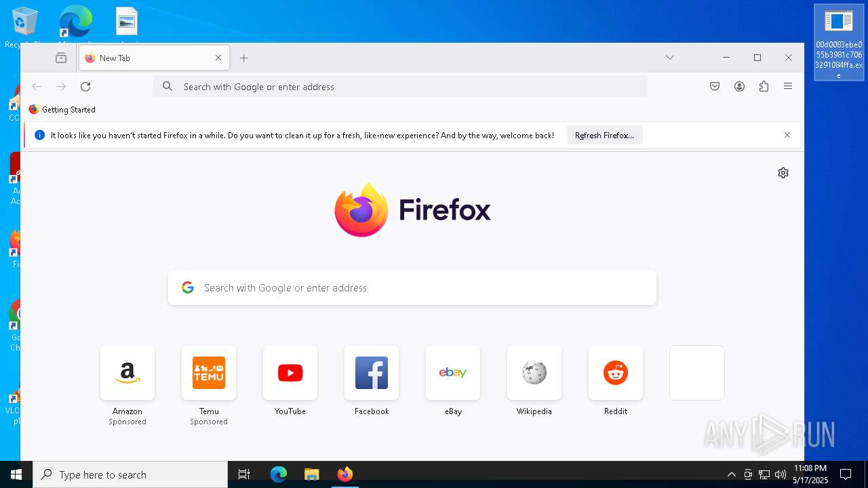Open the notification center icon
Viewport: 868px width, 488px height.
[846, 474]
